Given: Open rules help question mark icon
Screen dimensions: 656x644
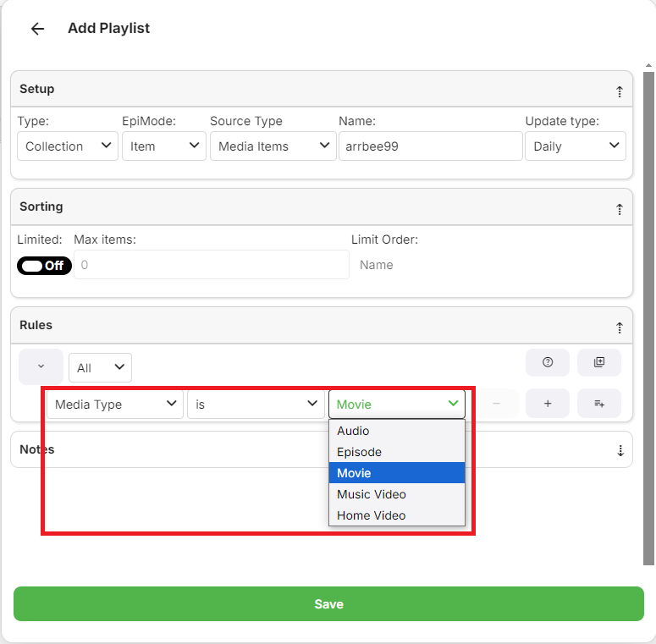Looking at the screenshot, I should (548, 362).
